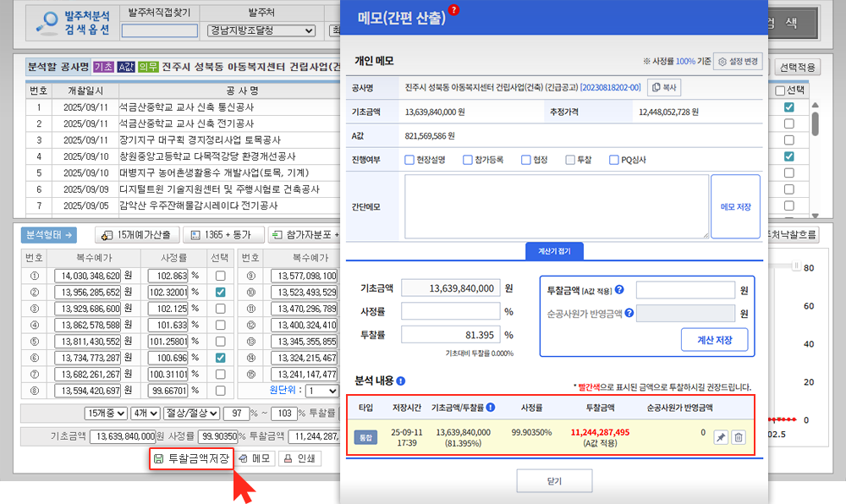Close the memo dialog with 닫기
Image resolution: width=846 pixels, height=504 pixels.
click(x=554, y=481)
